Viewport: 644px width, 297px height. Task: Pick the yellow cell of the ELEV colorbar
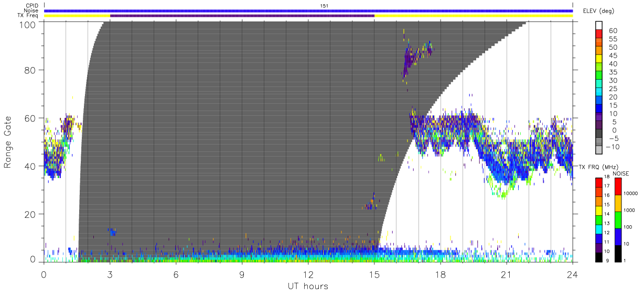click(x=599, y=59)
